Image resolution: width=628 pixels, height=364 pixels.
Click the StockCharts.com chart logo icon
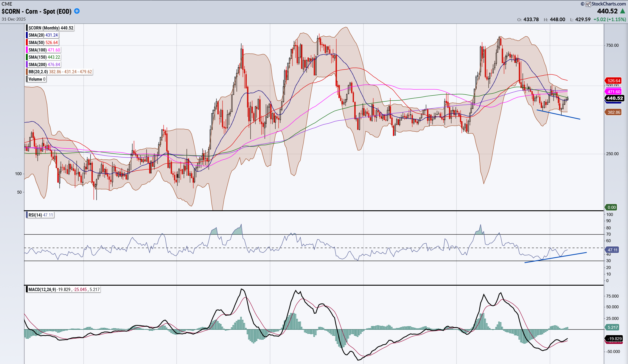(588, 4)
